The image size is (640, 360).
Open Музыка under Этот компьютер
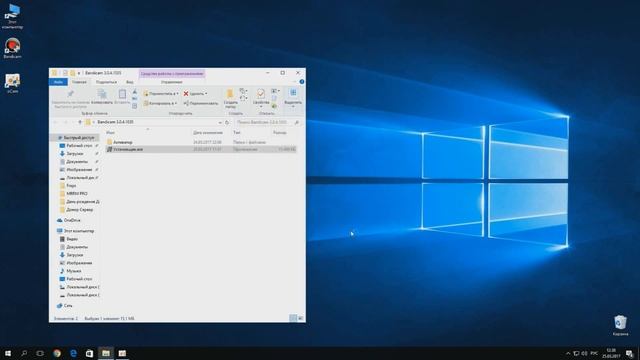[73, 271]
